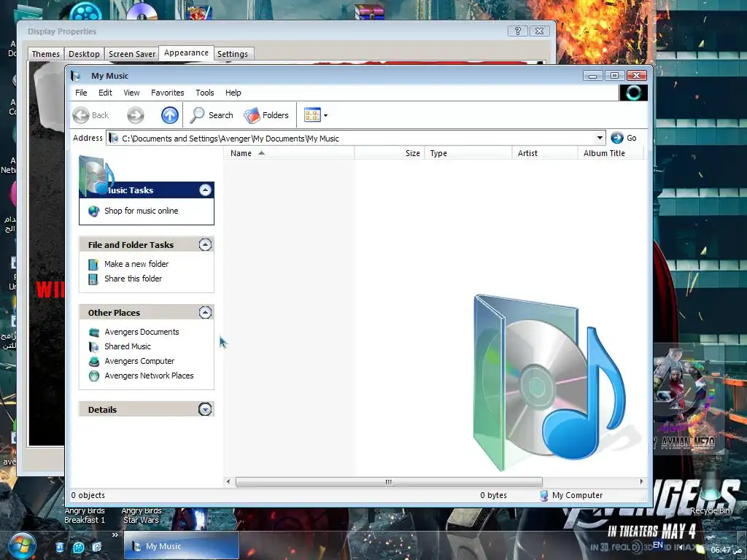Click the scrollbar left arrow
This screenshot has height=560, width=747.
coord(228,482)
